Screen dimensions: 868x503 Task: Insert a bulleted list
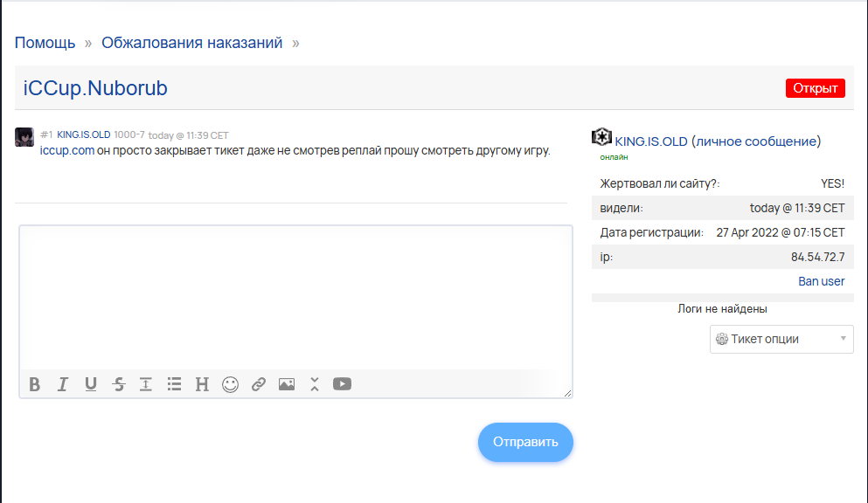pos(174,384)
